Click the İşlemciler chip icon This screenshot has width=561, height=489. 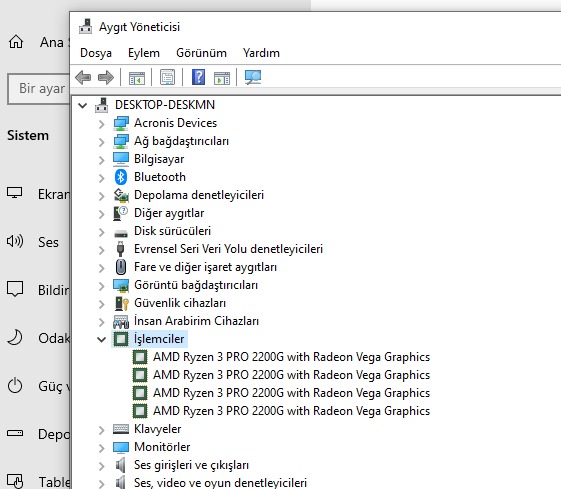click(x=121, y=339)
